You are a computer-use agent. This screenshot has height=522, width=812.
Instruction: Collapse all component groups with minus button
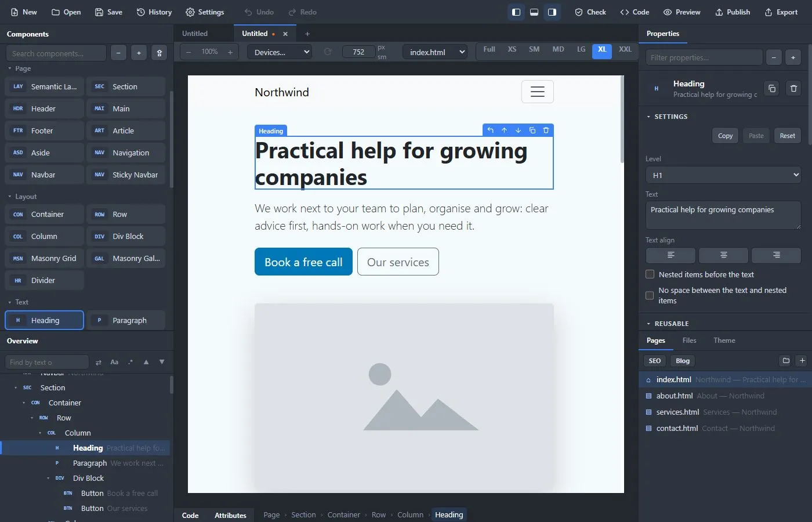[118, 53]
